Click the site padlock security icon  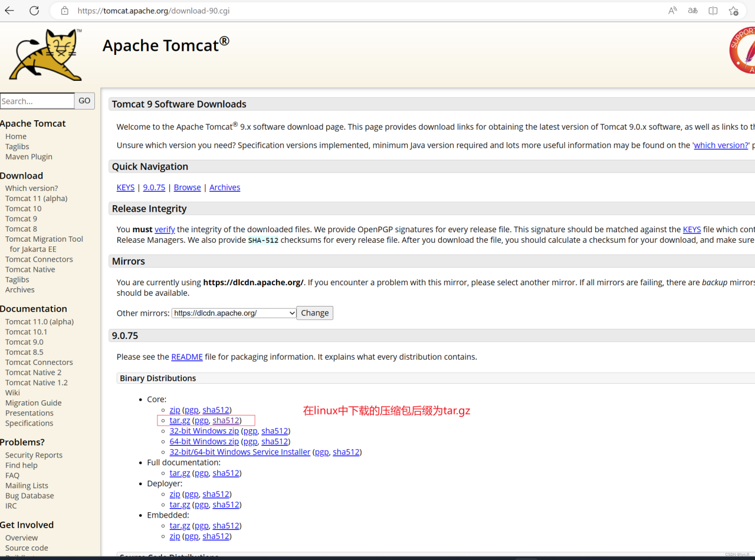65,11
